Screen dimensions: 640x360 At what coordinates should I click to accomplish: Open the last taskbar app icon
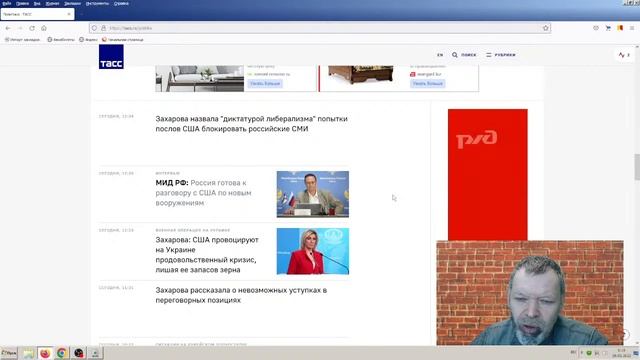[x=96, y=353]
